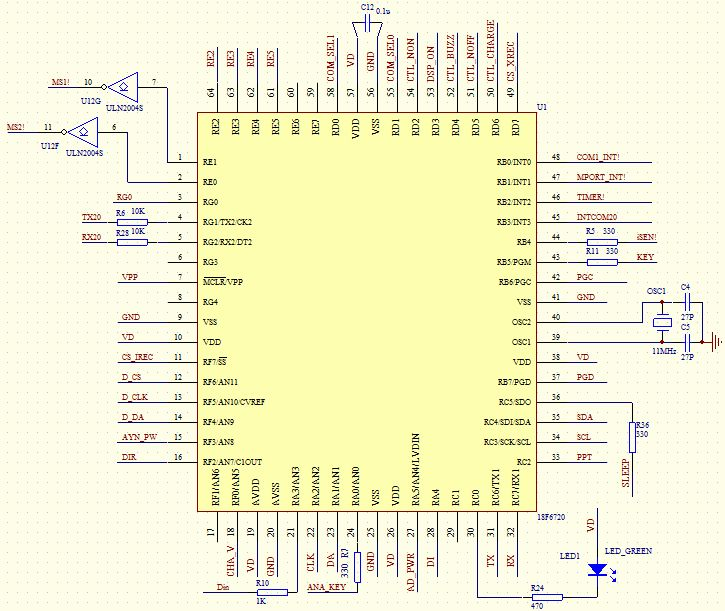725x611 pixels.
Task: Select the C4 27P capacitor
Action: click(x=687, y=302)
